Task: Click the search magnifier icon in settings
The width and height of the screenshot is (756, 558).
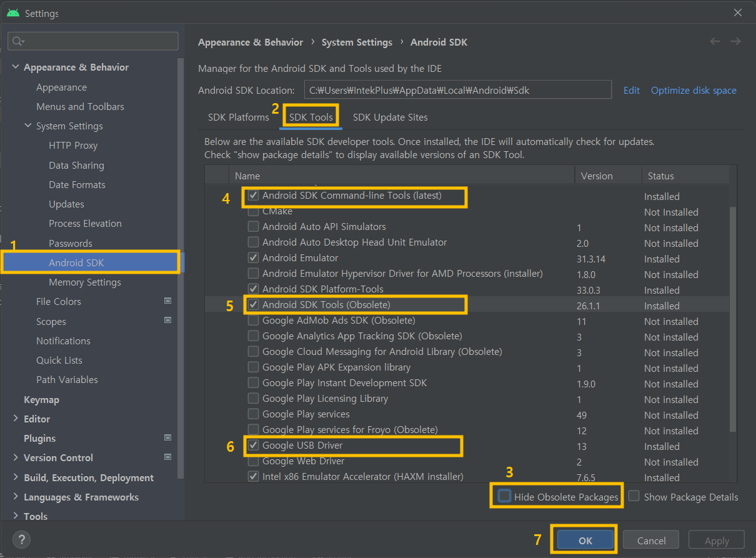Action: [x=18, y=41]
